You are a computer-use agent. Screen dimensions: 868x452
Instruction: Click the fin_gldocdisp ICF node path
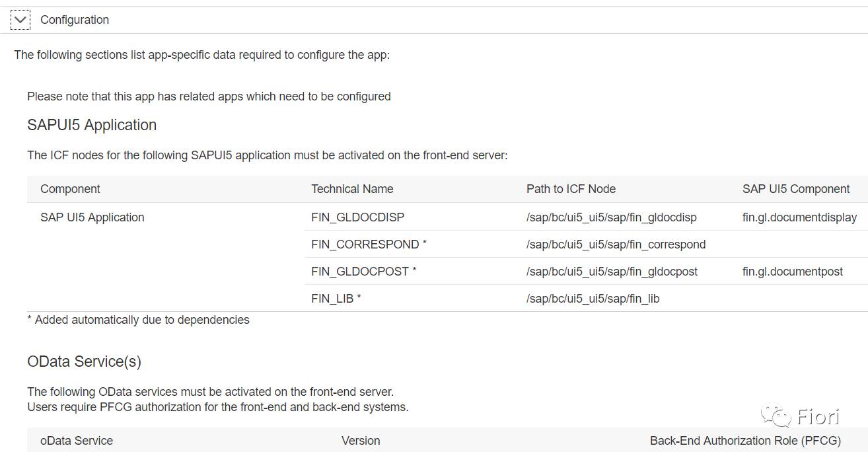[x=611, y=217]
